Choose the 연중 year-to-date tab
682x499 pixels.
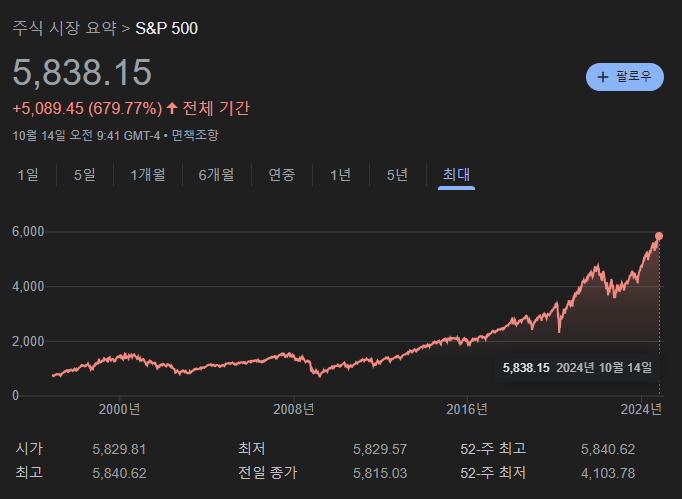pyautogui.click(x=281, y=175)
